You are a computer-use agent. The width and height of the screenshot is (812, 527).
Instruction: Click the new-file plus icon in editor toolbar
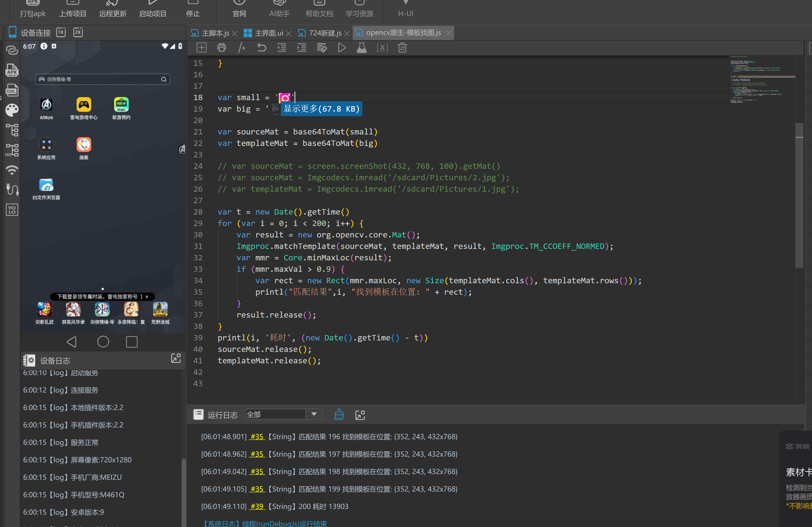point(202,48)
